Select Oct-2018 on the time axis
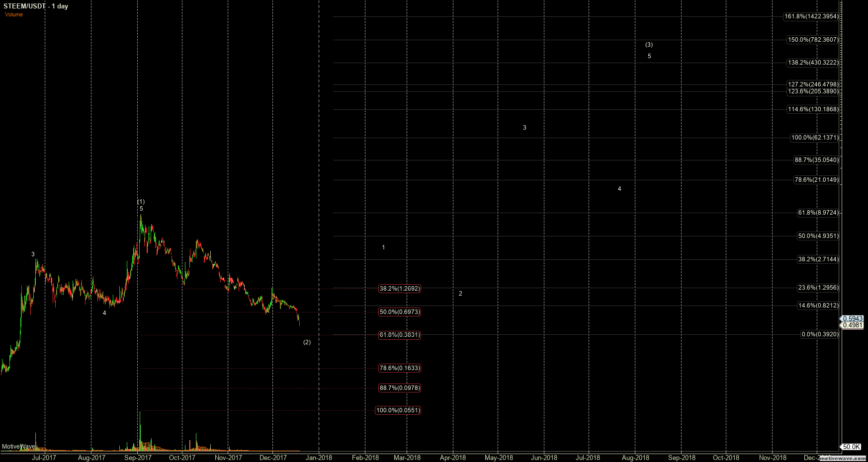Image resolution: width=868 pixels, height=462 pixels. point(726,458)
